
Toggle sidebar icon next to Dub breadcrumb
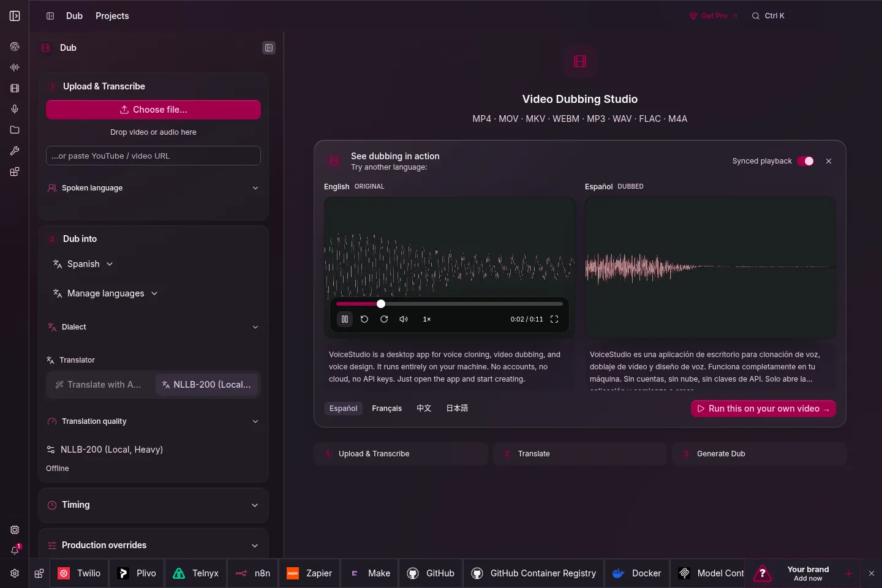click(50, 16)
